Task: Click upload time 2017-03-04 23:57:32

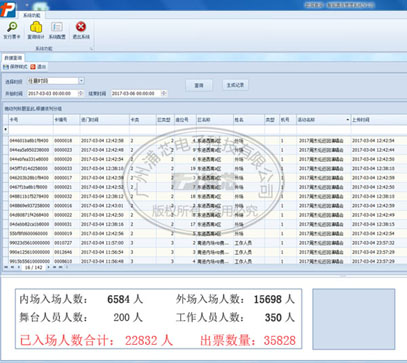Action: 373,243
